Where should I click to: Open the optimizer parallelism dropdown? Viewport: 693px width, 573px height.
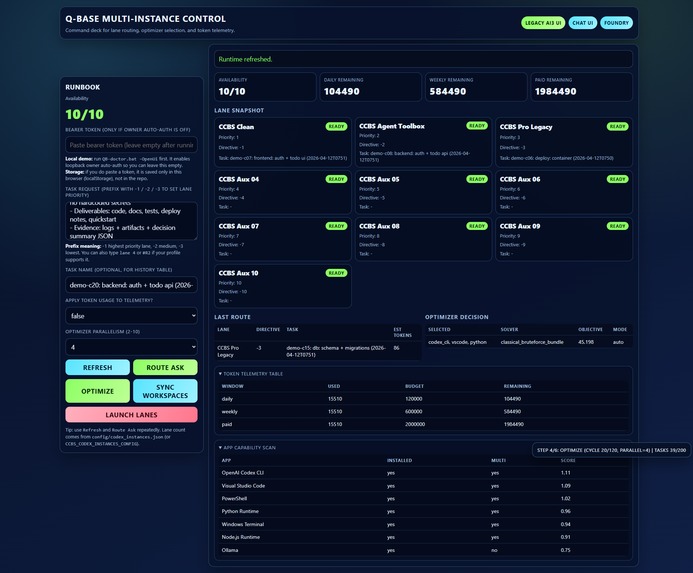click(131, 347)
